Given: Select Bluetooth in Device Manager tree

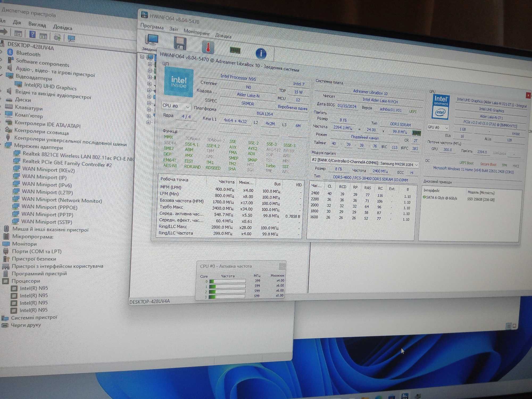Looking at the screenshot, I should click(28, 54).
